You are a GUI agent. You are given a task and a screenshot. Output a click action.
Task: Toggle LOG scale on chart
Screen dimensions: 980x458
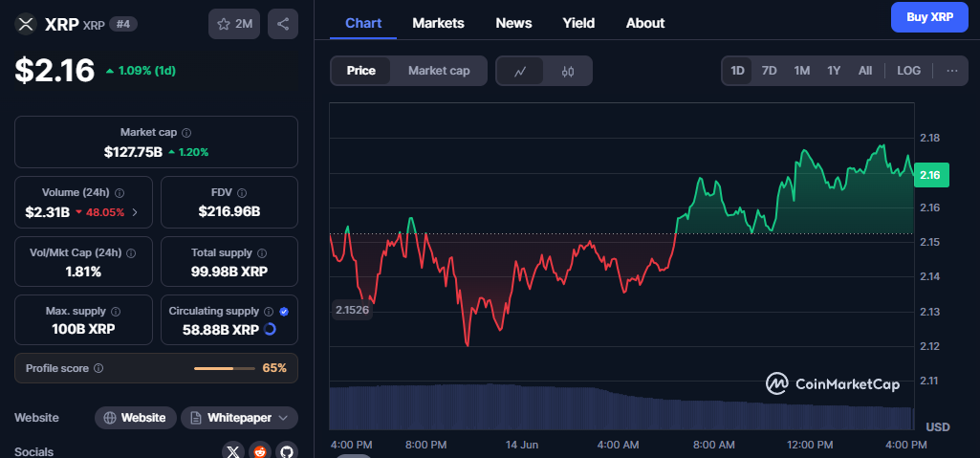coord(908,71)
